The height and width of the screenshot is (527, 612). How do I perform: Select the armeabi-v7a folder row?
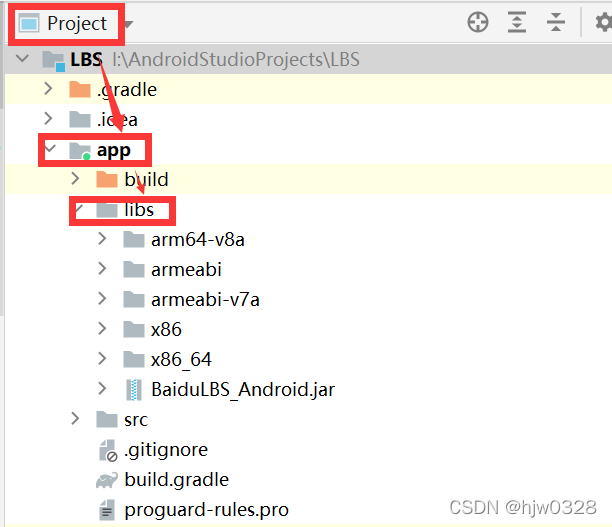[308, 299]
